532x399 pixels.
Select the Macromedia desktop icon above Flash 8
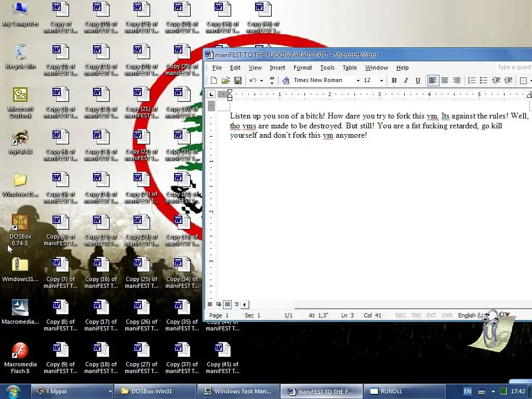20,312
